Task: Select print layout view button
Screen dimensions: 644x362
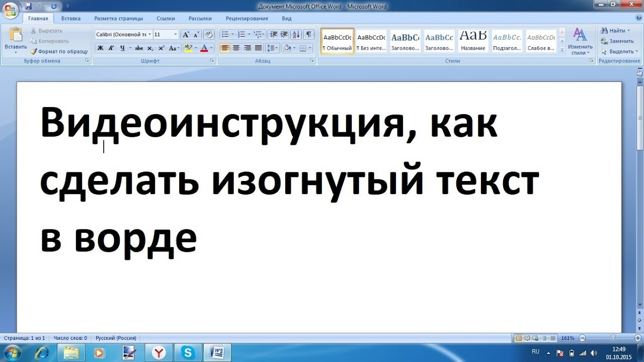Action: [519, 338]
